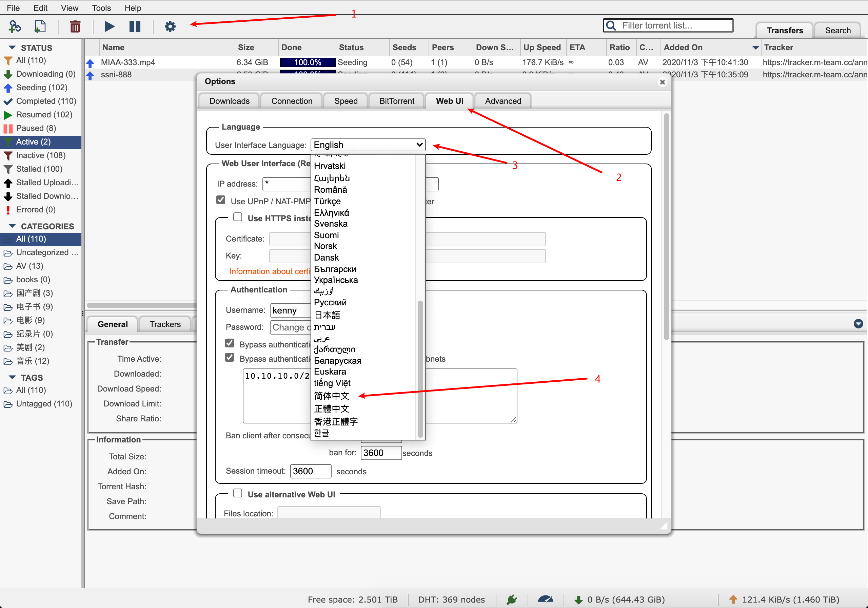Open the Trackers details tab
Viewport: 868px width, 608px height.
point(165,324)
